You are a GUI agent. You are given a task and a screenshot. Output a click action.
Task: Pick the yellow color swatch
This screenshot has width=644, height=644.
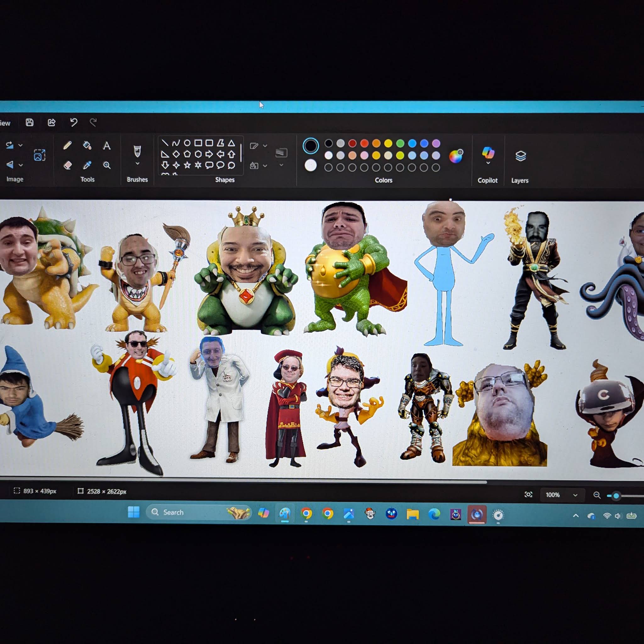click(x=388, y=143)
